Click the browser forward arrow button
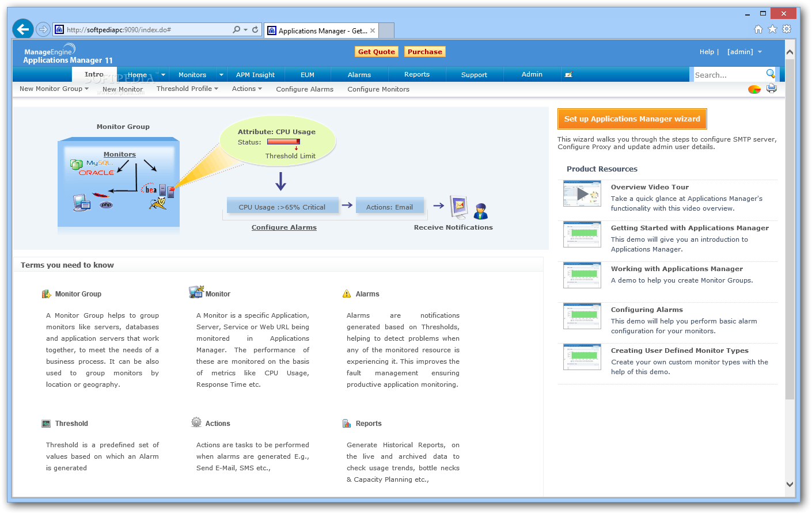Screen dimensions: 812x514 pyautogui.click(x=43, y=29)
